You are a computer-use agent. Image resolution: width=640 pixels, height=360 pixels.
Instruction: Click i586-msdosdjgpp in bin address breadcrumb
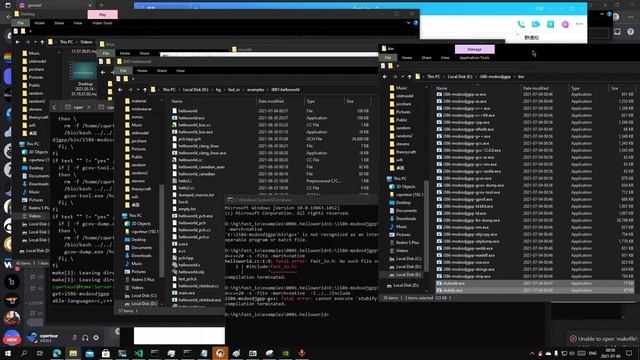[x=495, y=77]
